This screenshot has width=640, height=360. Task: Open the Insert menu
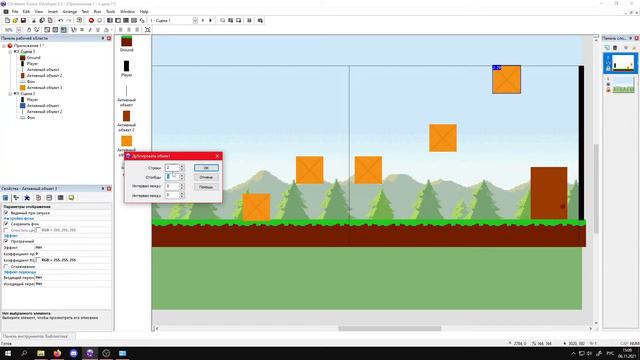[53, 12]
